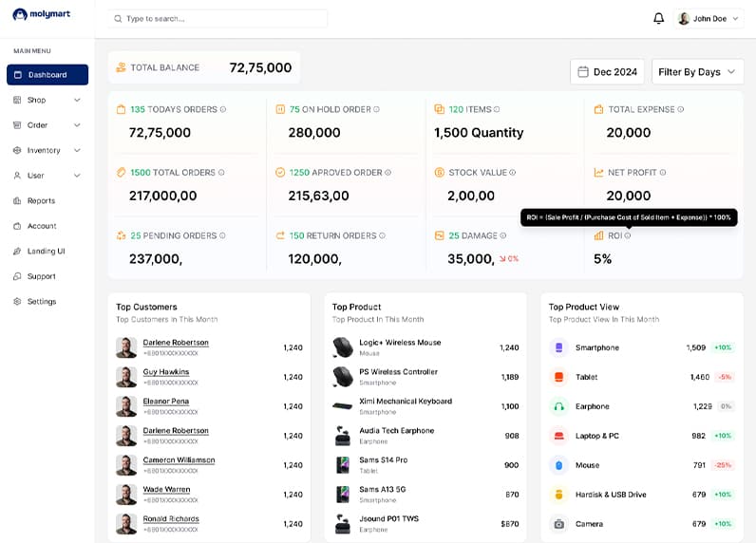This screenshot has width=756, height=543.
Task: Open Settings from the sidebar
Action: [x=41, y=302]
